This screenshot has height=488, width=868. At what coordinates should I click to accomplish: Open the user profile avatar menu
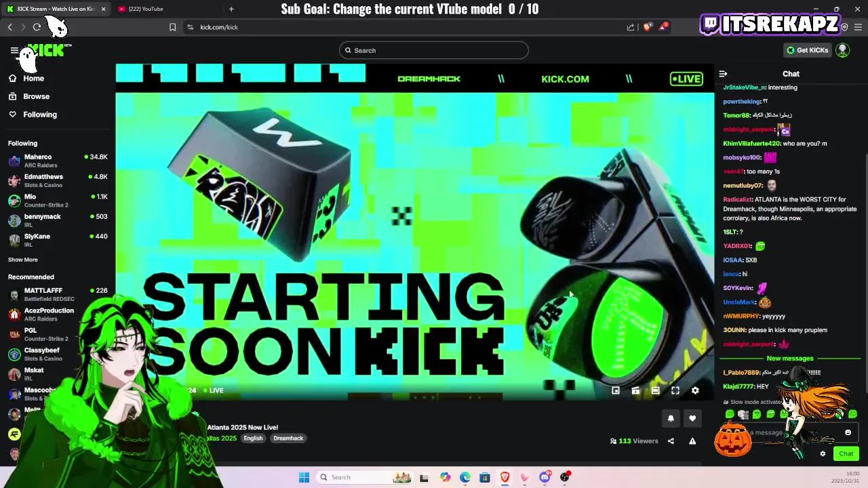[x=843, y=50]
